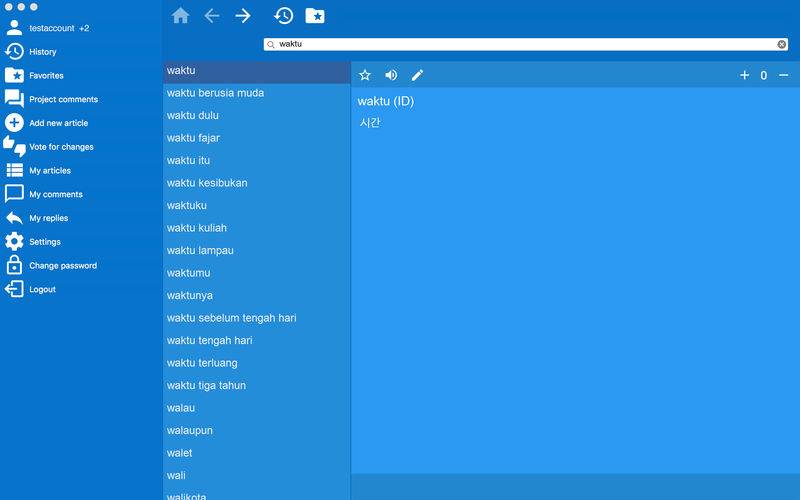Screen dimensions: 800x500
Task: Select 'waktu itu' entry
Action: [257, 160]
